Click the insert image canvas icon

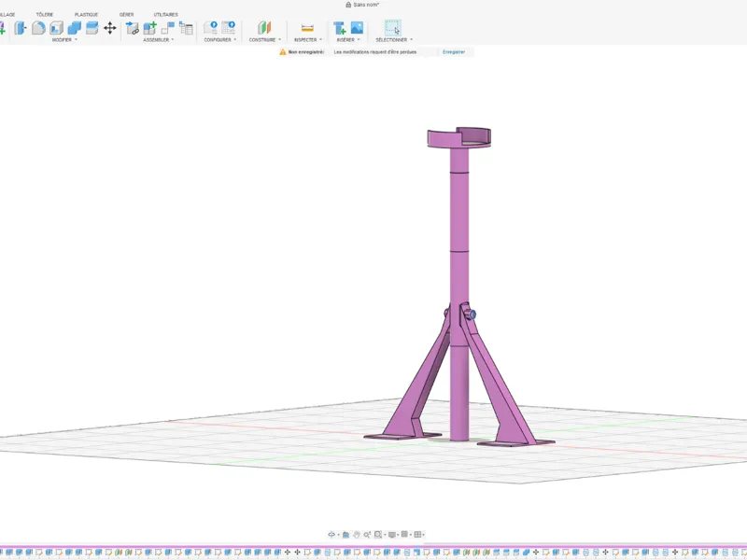(358, 28)
